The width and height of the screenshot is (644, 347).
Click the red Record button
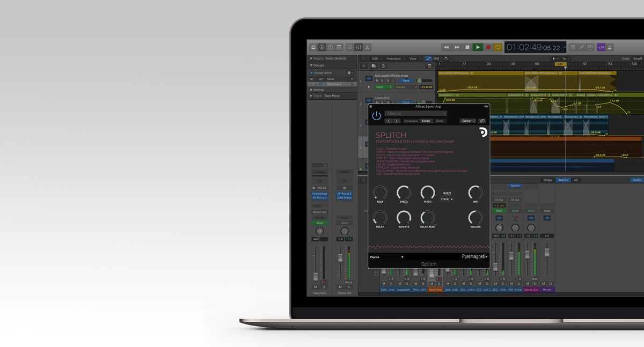[x=488, y=47]
